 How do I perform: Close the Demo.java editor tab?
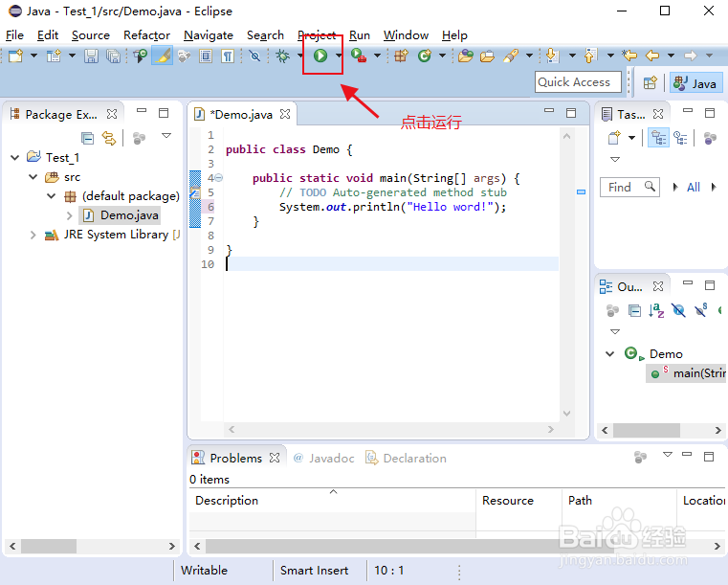pos(285,114)
